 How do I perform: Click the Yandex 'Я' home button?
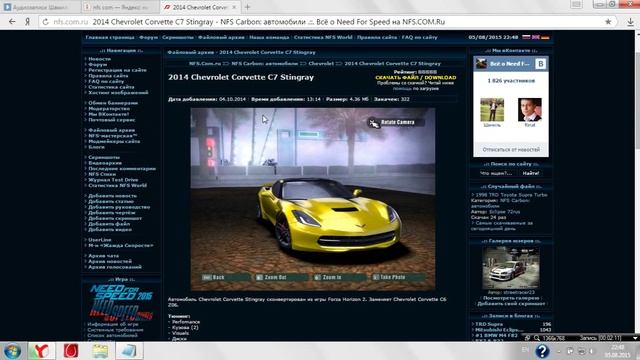point(27,22)
